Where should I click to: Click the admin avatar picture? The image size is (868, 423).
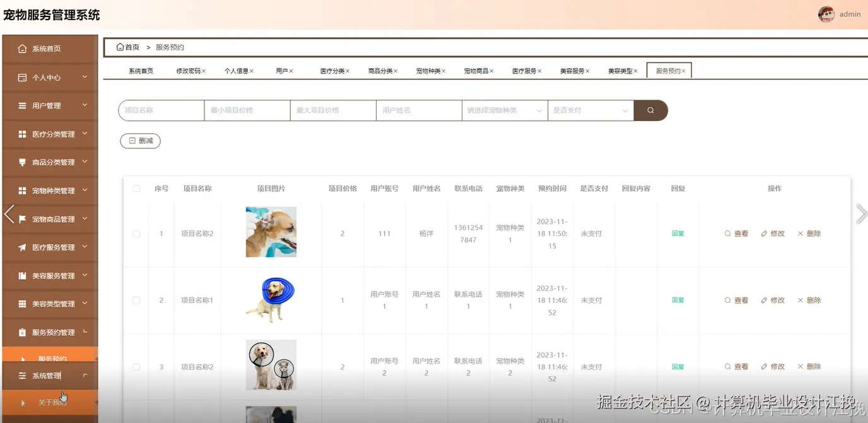(x=826, y=14)
